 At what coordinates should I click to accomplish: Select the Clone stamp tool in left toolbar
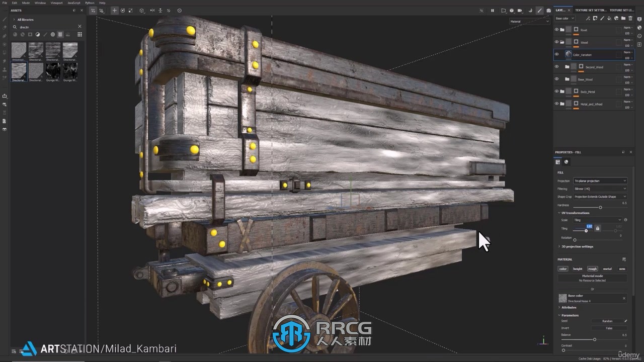(5, 70)
